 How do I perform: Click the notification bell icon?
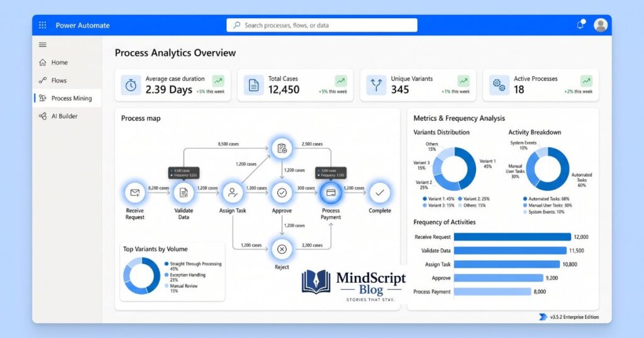pyautogui.click(x=580, y=25)
